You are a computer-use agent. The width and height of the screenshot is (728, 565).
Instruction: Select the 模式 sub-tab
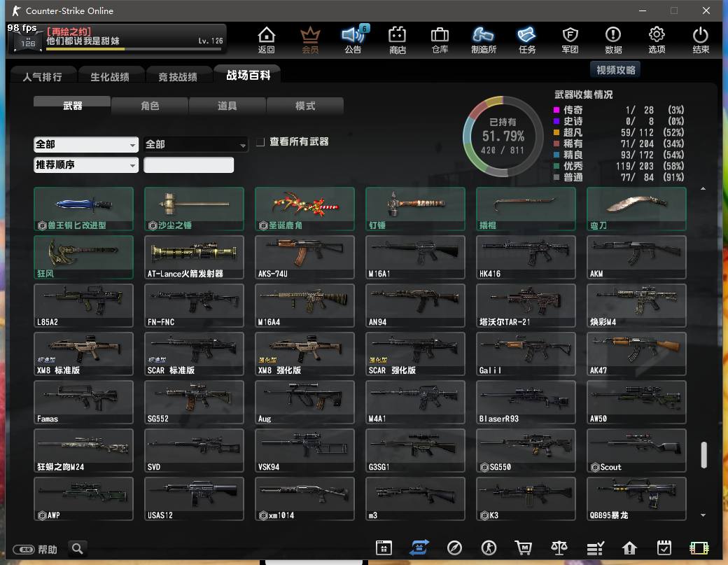click(x=305, y=106)
